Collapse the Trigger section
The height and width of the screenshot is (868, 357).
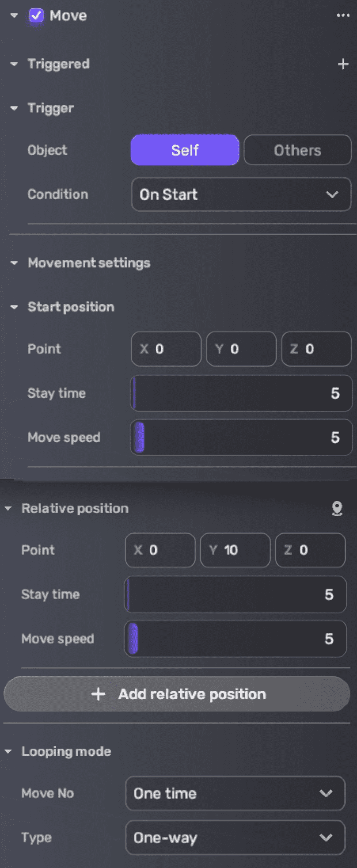(14, 108)
